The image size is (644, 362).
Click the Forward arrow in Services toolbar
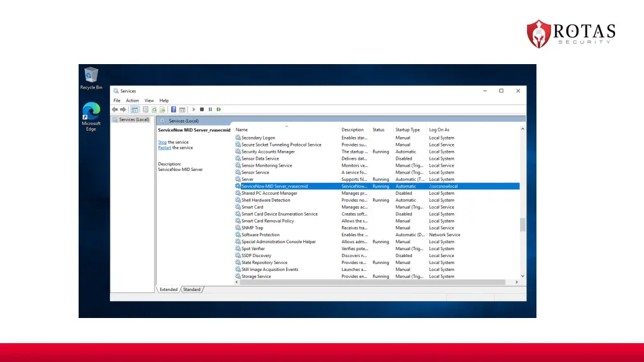[123, 109]
